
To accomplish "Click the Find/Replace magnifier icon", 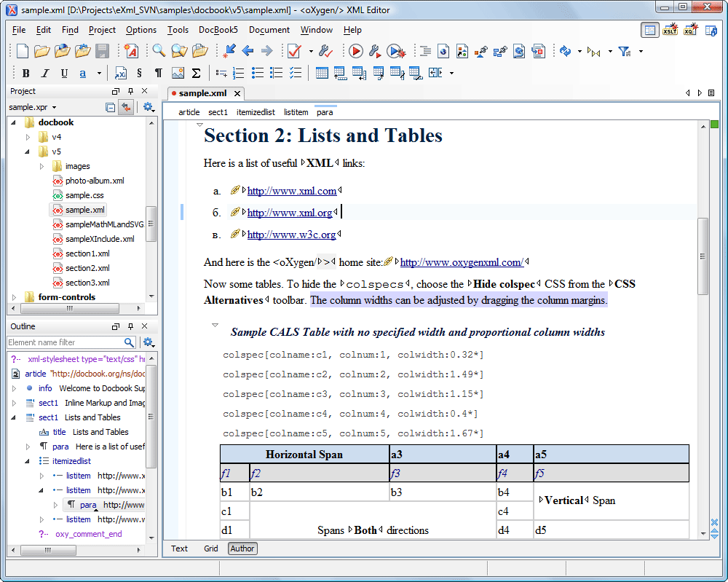I will tap(159, 51).
